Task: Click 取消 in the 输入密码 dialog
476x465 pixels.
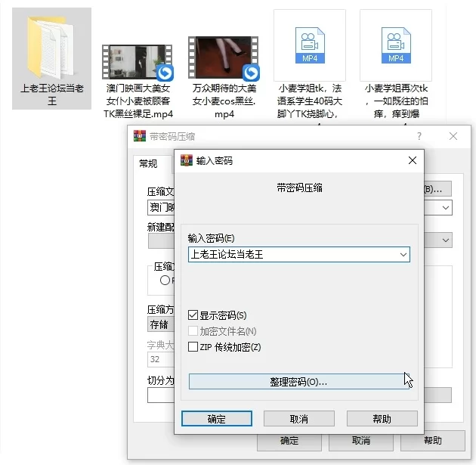Action: click(299, 419)
